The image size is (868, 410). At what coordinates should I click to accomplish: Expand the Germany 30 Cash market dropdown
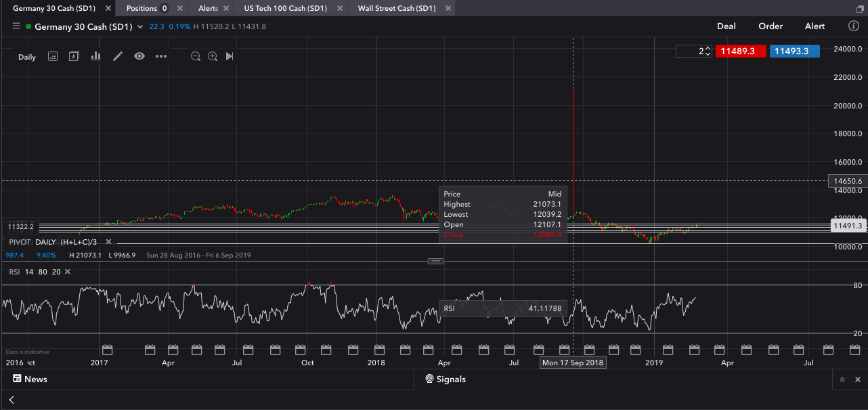point(140,27)
